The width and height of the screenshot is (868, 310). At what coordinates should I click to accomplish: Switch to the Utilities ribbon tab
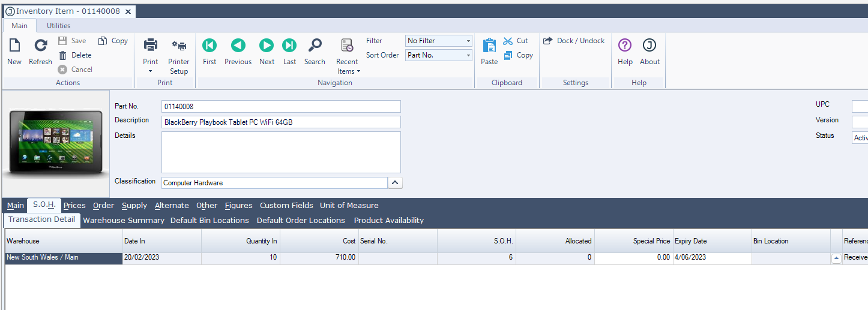pos(59,26)
